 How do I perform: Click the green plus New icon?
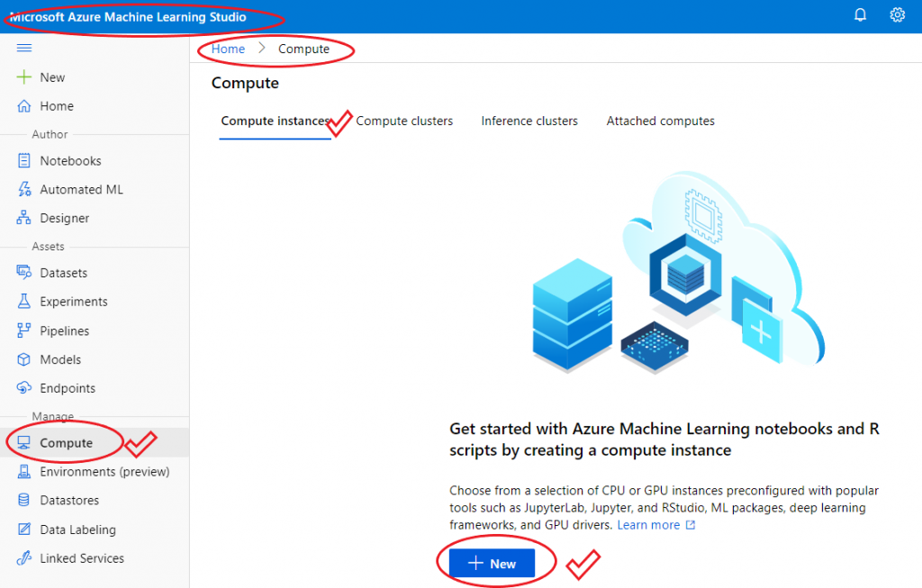point(24,77)
